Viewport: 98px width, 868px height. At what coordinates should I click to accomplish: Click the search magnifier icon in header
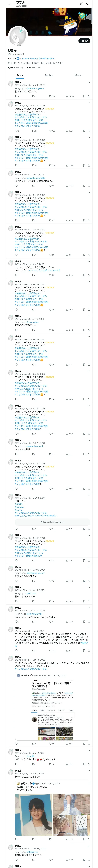pyautogui.click(x=88, y=4)
